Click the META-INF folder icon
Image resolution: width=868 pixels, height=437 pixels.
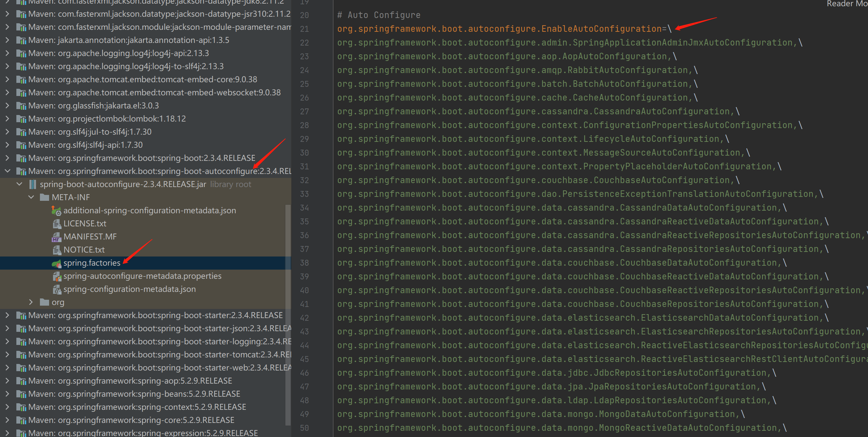pyautogui.click(x=44, y=197)
